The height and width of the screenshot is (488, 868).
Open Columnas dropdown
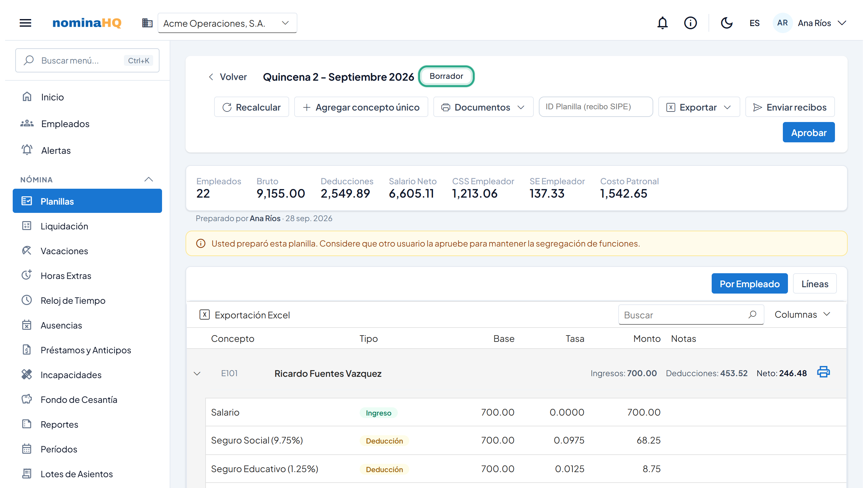click(x=802, y=315)
